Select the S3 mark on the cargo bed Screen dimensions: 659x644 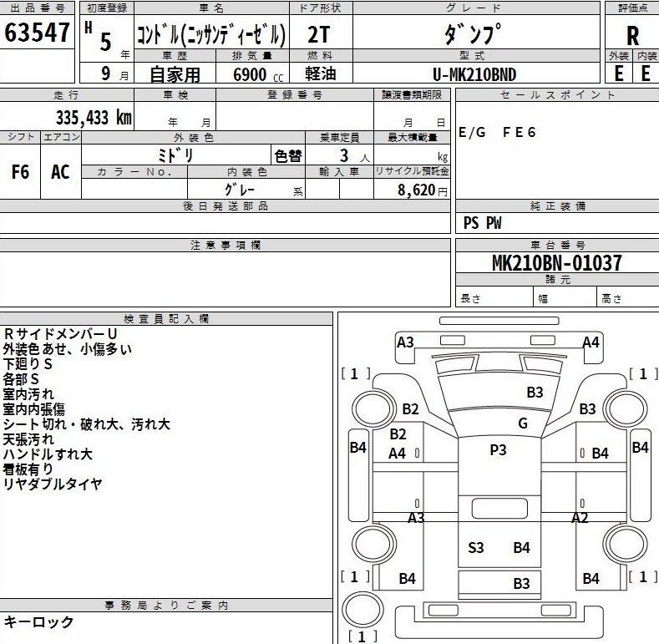tap(476, 548)
